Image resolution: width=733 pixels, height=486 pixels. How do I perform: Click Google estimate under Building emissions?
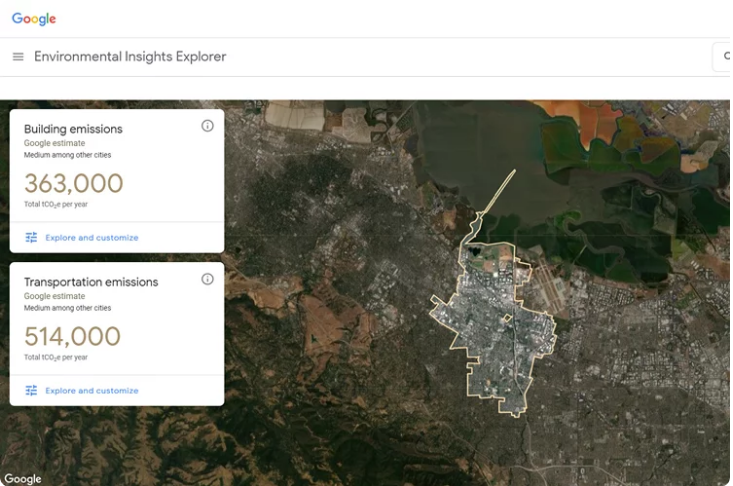tap(54, 143)
